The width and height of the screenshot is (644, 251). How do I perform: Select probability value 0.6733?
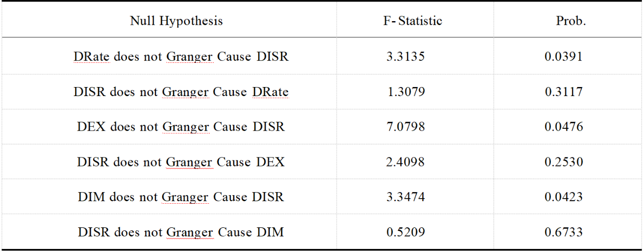563,232
